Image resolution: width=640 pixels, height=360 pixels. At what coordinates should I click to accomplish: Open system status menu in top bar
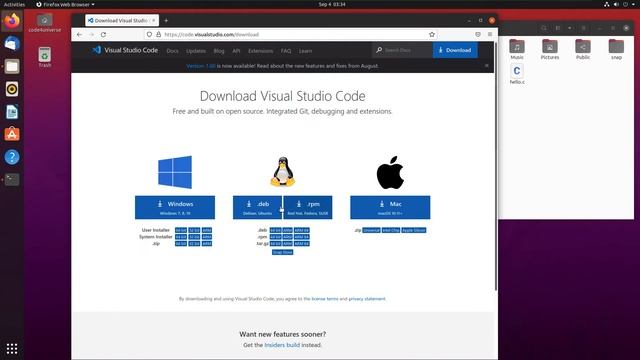tap(620, 4)
